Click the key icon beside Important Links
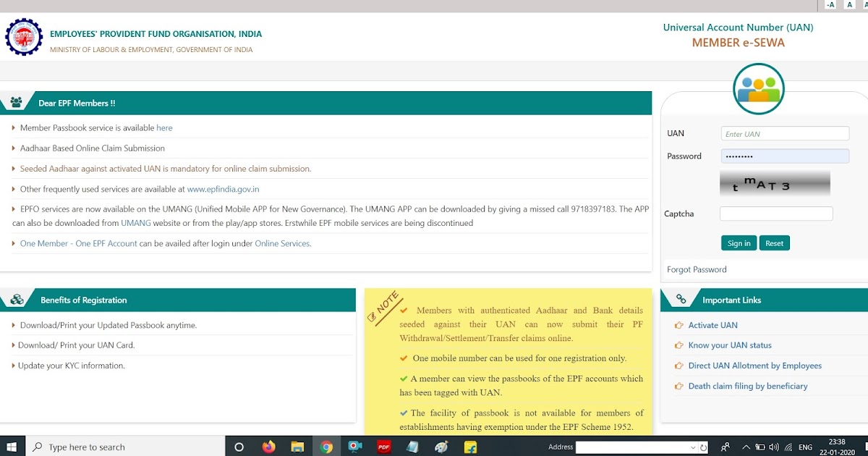The height and width of the screenshot is (456, 868). tap(680, 297)
